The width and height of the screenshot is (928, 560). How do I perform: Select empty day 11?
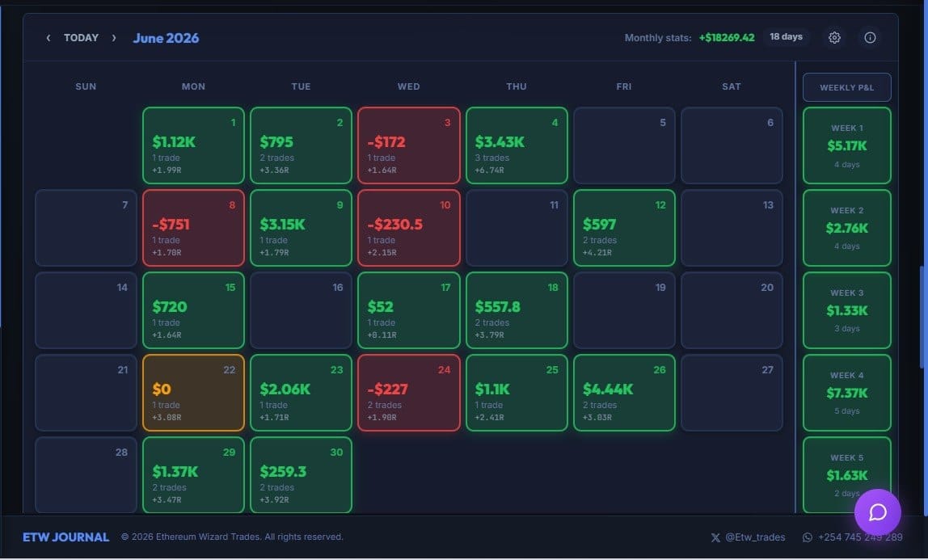point(517,228)
